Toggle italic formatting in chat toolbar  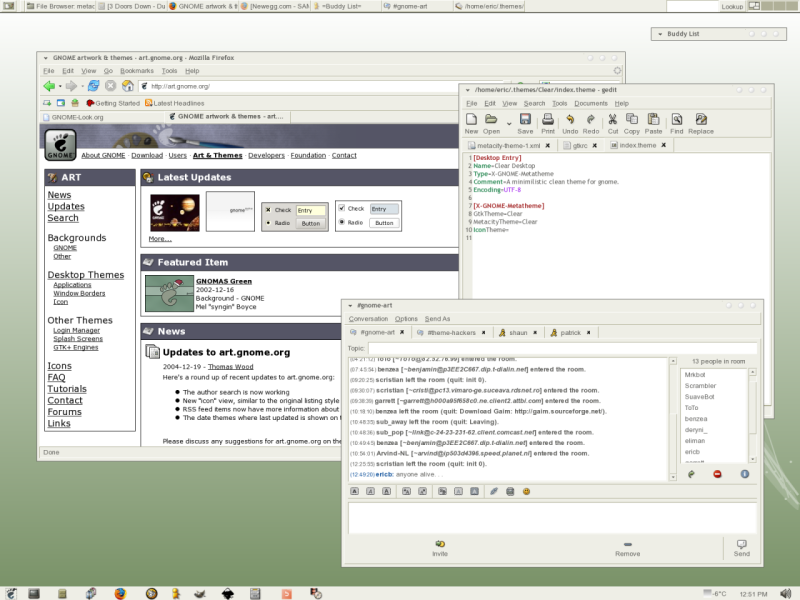pyautogui.click(x=370, y=491)
